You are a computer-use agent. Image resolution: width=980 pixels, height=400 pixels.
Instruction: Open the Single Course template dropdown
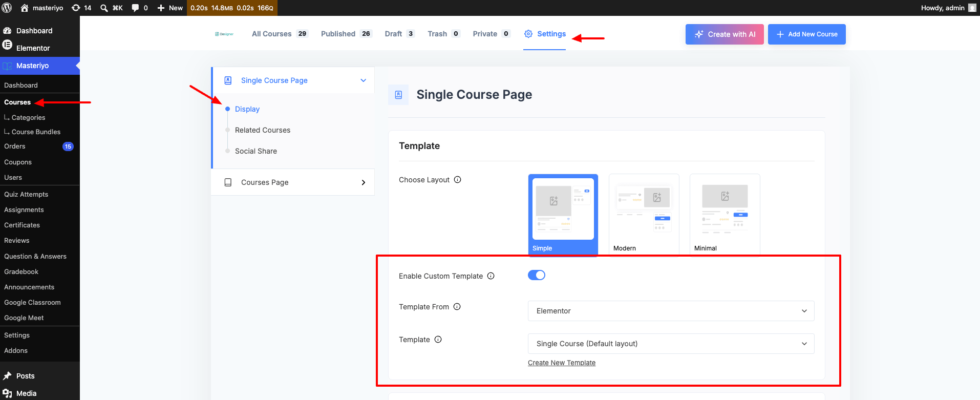click(671, 344)
